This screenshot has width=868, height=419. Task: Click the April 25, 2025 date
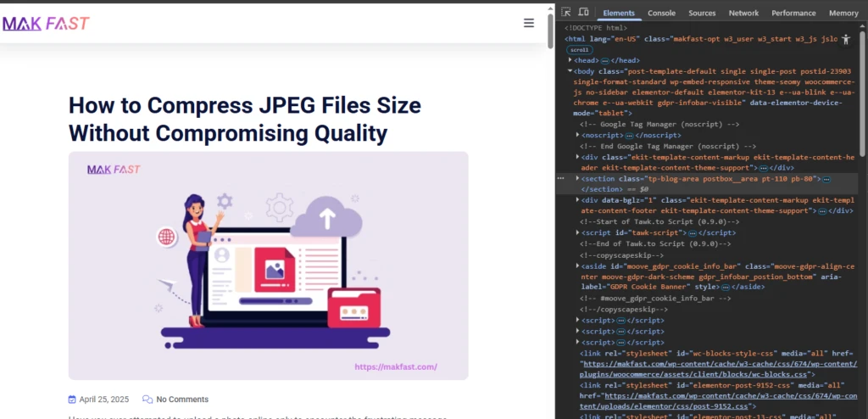point(104,399)
